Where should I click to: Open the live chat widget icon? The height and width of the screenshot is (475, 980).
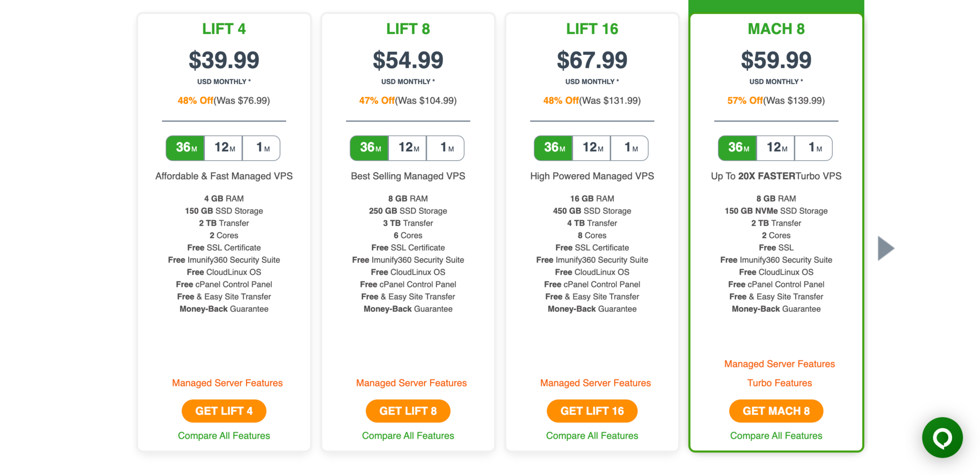tap(941, 437)
